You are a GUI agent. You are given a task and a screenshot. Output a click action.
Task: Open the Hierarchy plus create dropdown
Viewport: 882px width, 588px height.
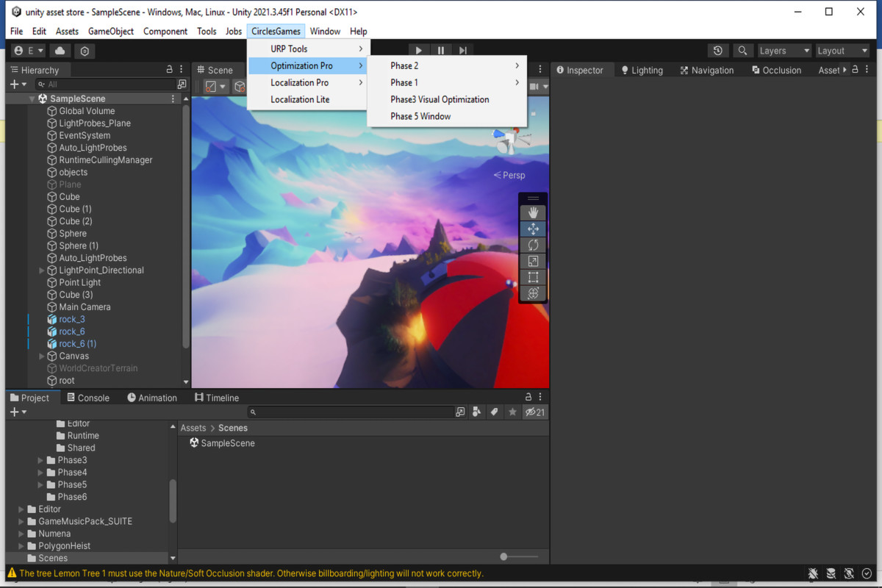coord(18,85)
